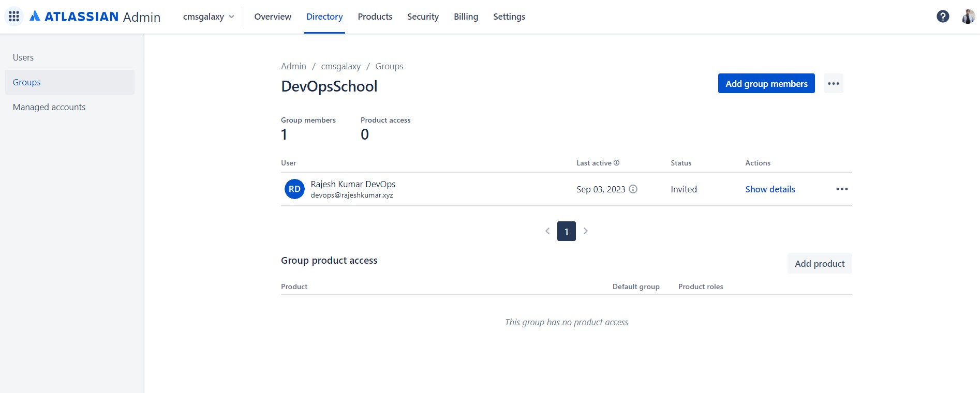Click the Group members count label
The image size is (980, 393).
click(x=308, y=120)
